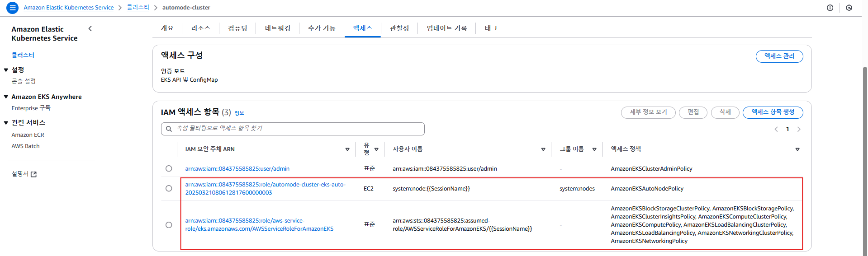
Task: Switch to the 컴퓨팅 tab
Action: coord(237,28)
